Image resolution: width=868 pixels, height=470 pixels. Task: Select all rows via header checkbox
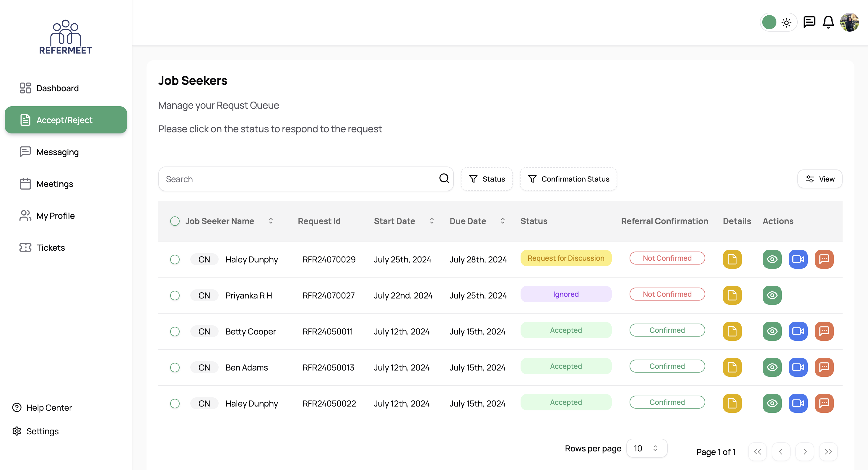pos(175,221)
